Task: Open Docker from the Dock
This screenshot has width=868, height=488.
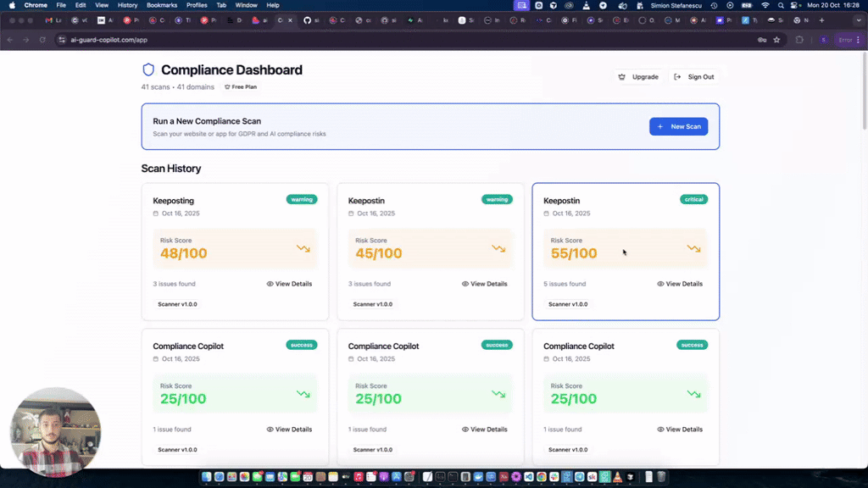Action: tap(478, 477)
